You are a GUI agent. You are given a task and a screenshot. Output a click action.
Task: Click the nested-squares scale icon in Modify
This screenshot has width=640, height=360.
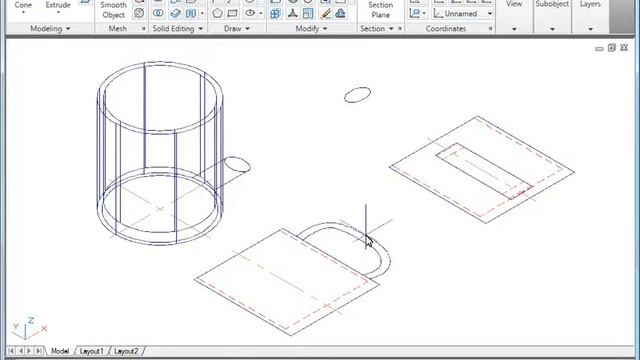(308, 13)
